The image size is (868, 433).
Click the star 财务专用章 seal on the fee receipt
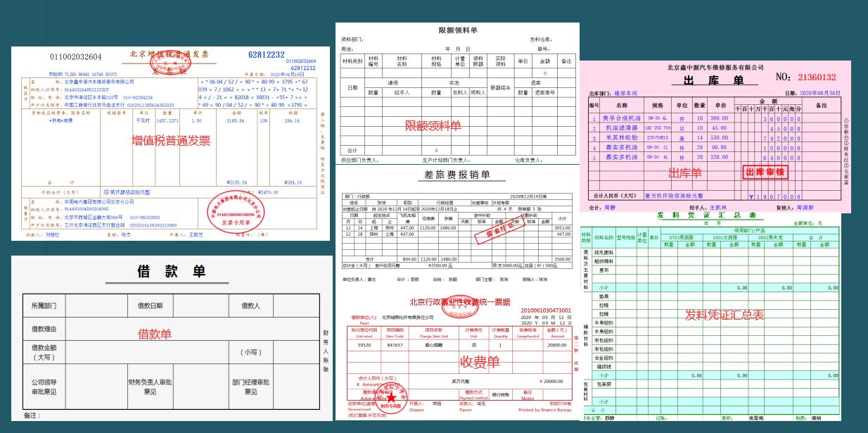click(391, 398)
